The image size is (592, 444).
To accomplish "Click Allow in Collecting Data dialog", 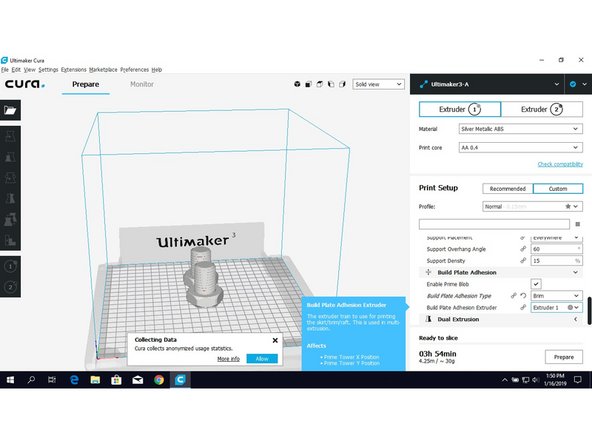I will (262, 358).
